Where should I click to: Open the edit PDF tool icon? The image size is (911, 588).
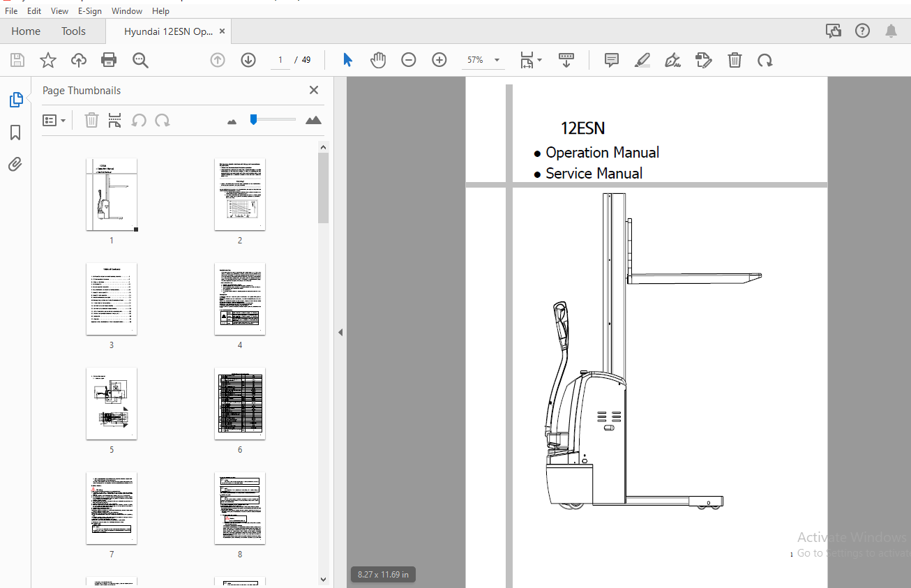pyautogui.click(x=704, y=60)
